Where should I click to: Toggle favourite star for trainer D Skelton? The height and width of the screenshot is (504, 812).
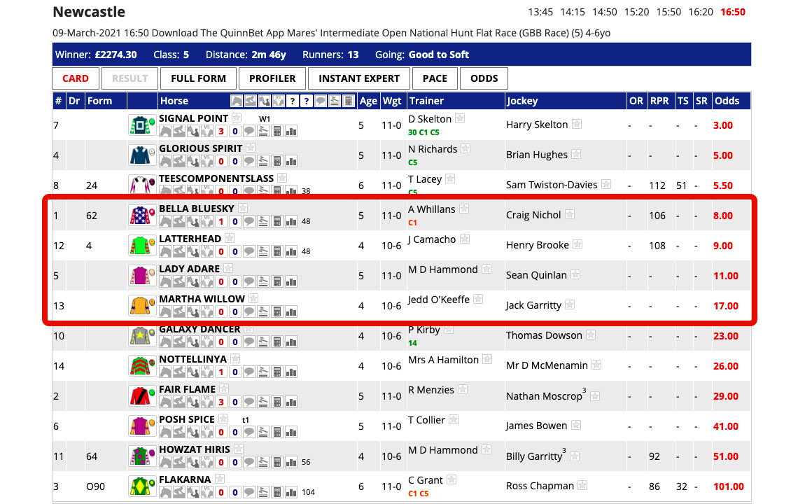[460, 118]
